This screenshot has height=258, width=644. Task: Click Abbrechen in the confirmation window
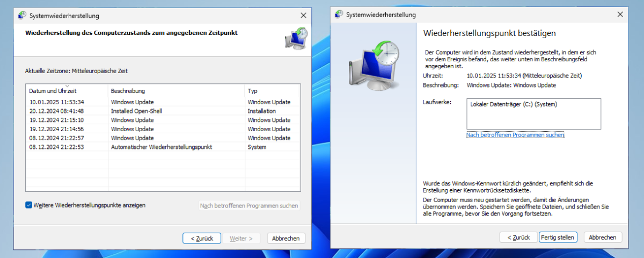(603, 237)
